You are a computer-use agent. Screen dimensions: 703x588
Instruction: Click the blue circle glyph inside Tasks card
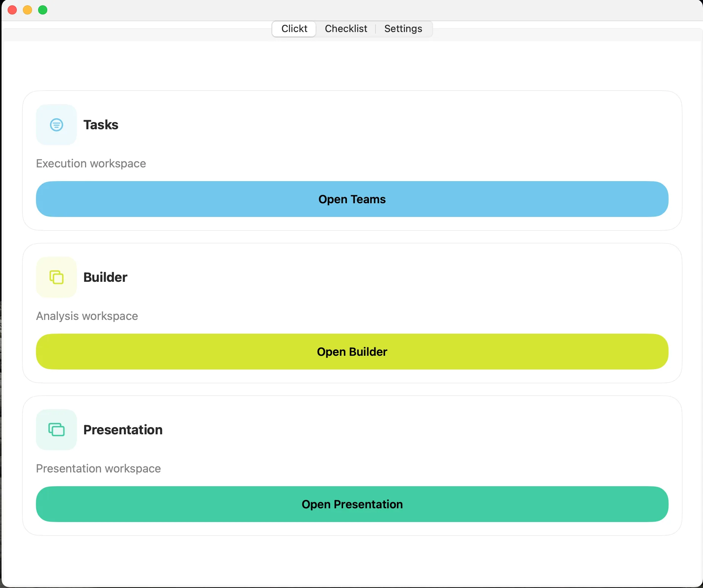click(56, 124)
